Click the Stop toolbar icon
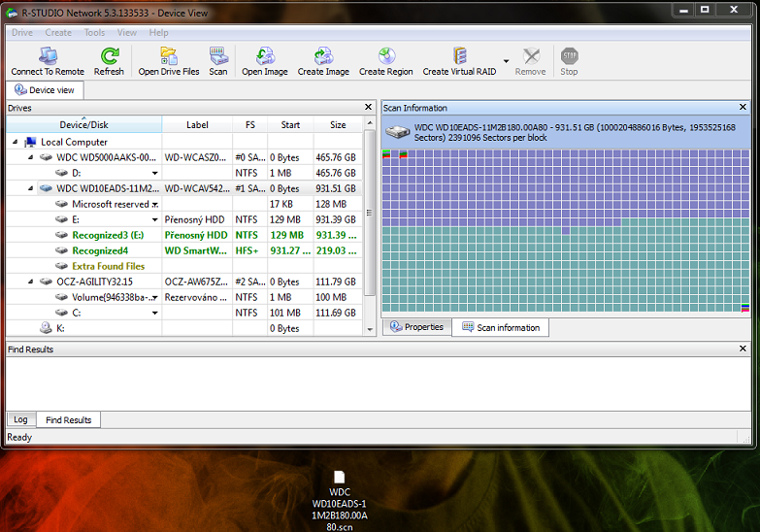Image resolution: width=760 pixels, height=532 pixels. coord(569,56)
